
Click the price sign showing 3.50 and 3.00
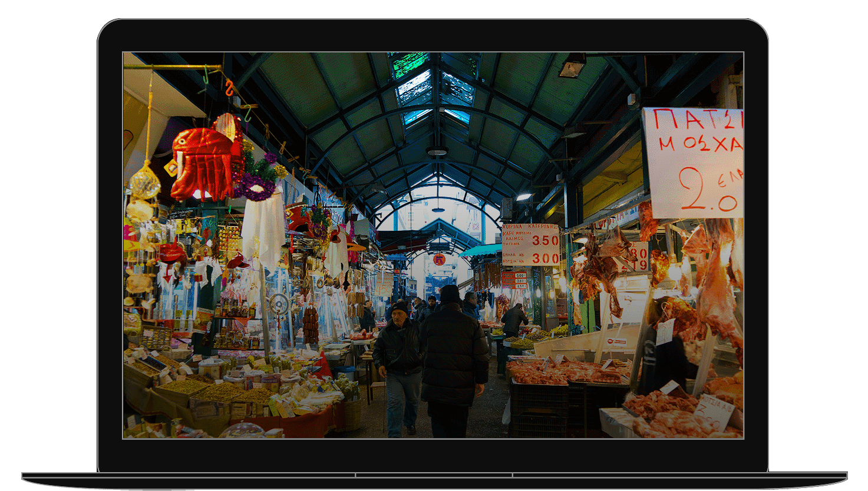point(530,244)
